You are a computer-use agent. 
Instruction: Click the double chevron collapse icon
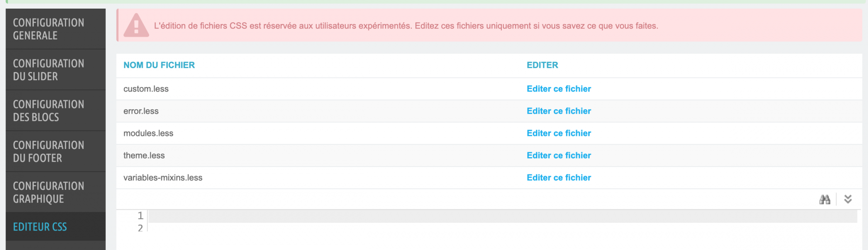[x=848, y=199]
